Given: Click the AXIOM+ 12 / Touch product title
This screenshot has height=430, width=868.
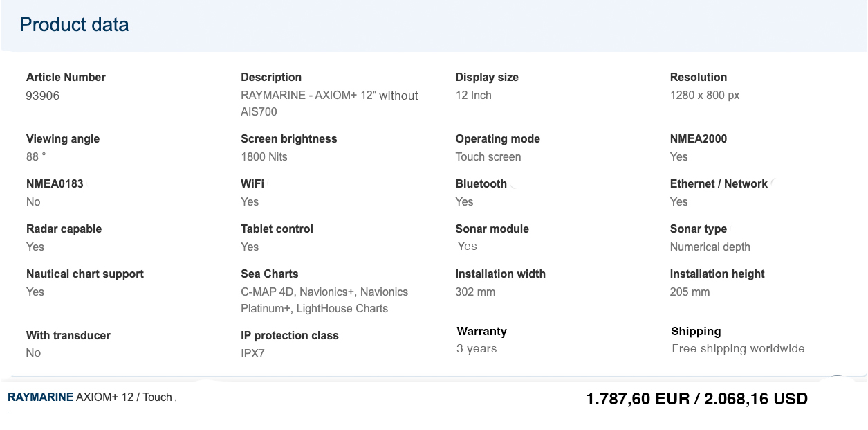Looking at the screenshot, I should pyautogui.click(x=124, y=397).
